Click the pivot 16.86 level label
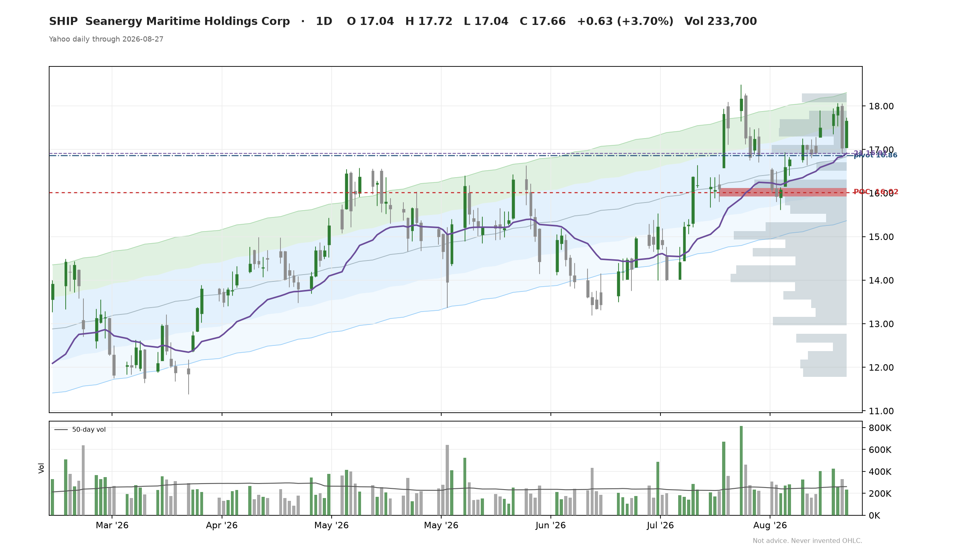The width and height of the screenshot is (980, 554). [x=876, y=155]
